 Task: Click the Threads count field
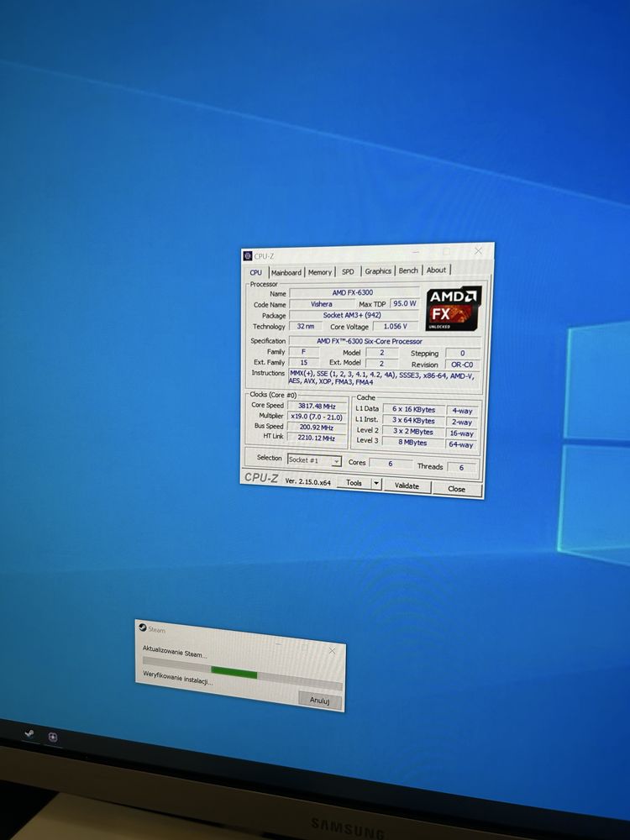462,467
